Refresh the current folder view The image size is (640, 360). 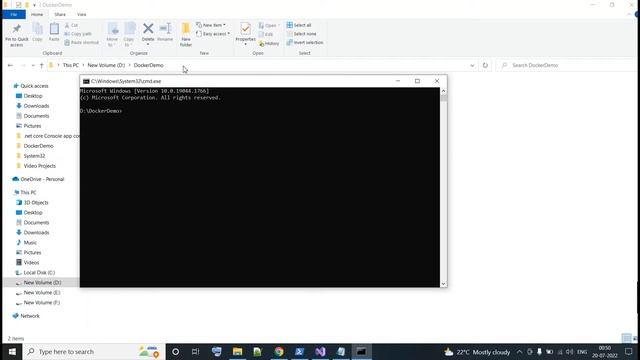485,65
